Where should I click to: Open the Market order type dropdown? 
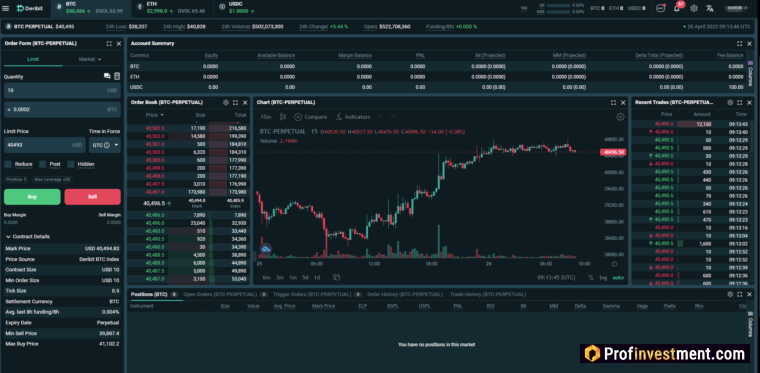[x=90, y=59]
